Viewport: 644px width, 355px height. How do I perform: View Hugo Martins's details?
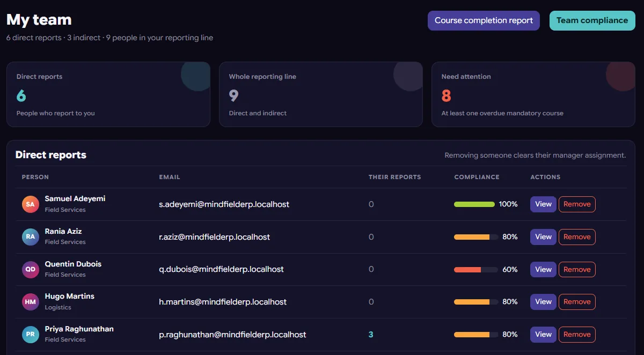543,302
